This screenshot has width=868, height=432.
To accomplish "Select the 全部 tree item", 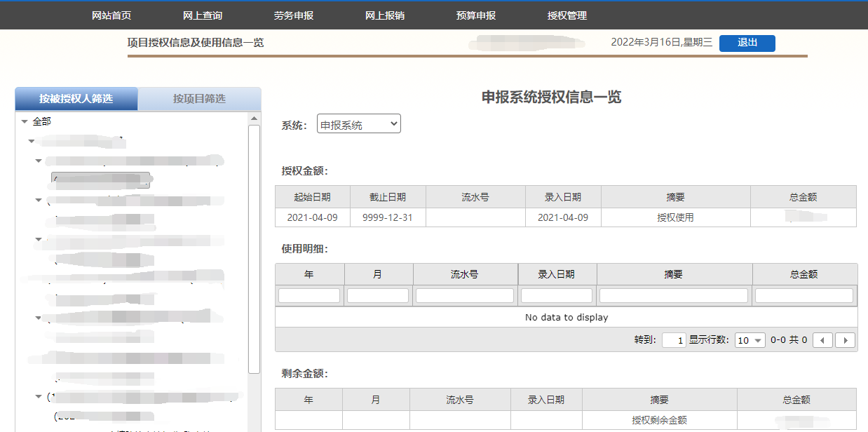I will coord(42,122).
